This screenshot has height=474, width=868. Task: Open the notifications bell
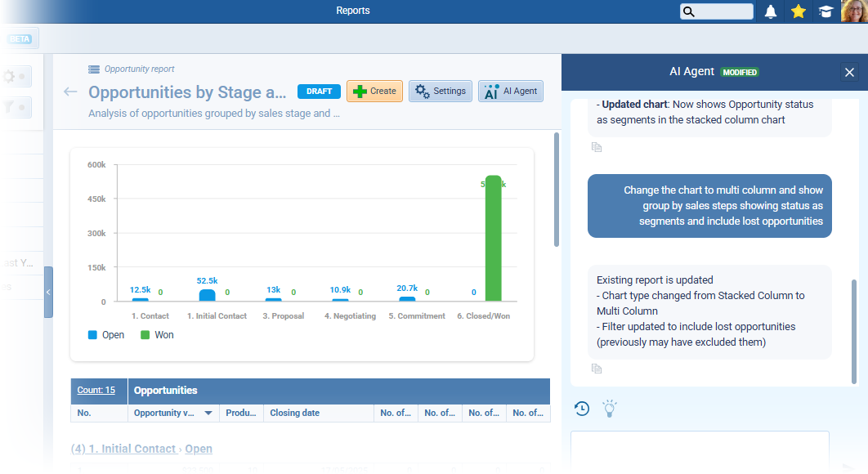[770, 11]
